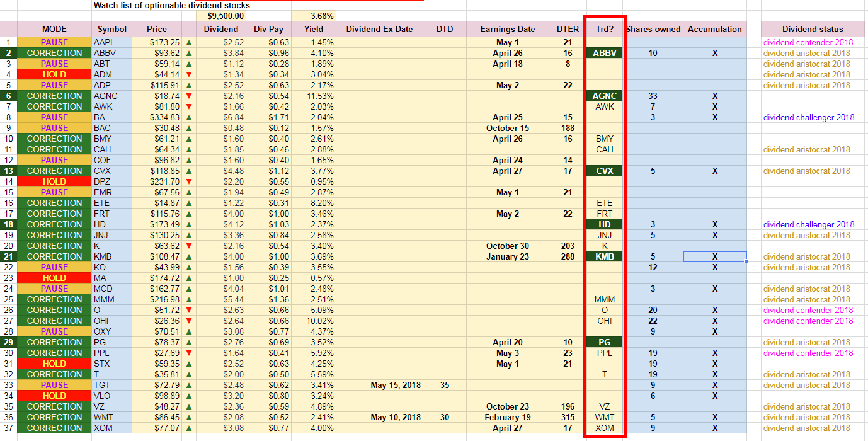Select the DTER value 315

click(568, 417)
